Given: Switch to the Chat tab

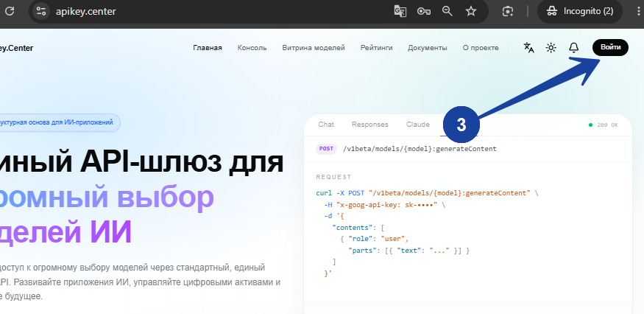Looking at the screenshot, I should click(326, 125).
